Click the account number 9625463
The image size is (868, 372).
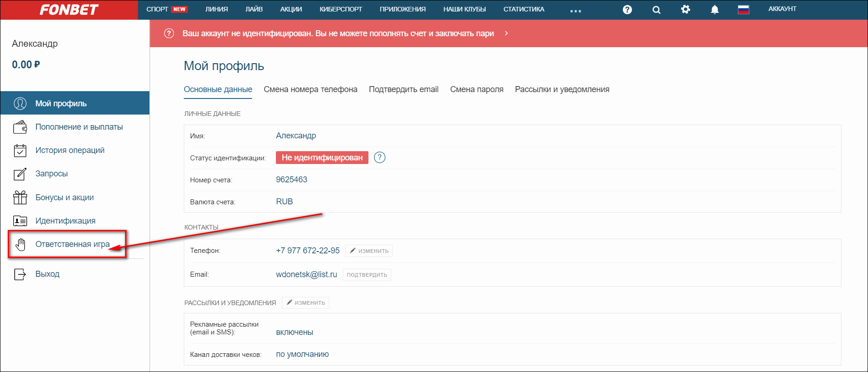[291, 180]
